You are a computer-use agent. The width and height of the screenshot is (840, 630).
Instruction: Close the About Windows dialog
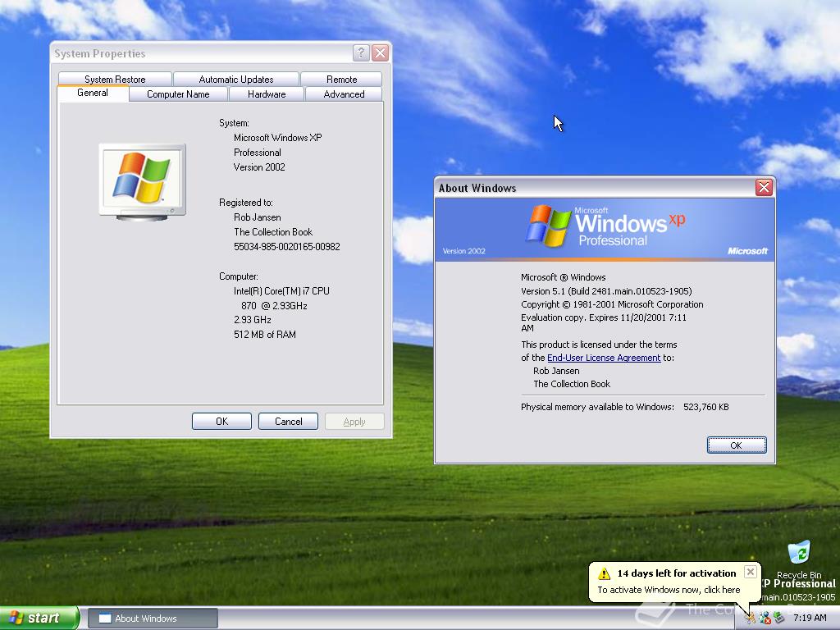(x=764, y=188)
